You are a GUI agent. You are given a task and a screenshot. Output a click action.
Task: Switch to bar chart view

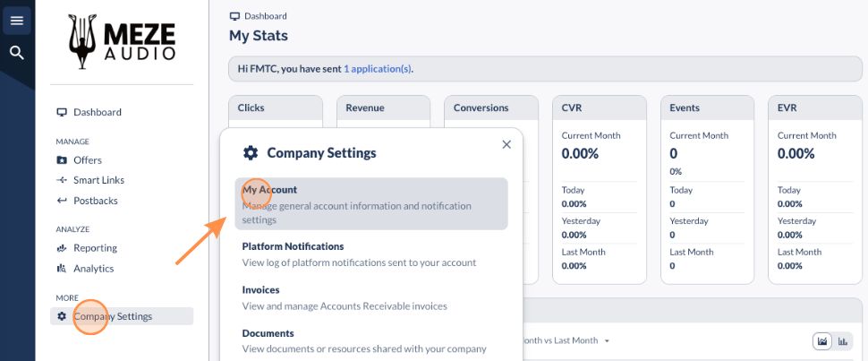tap(843, 341)
